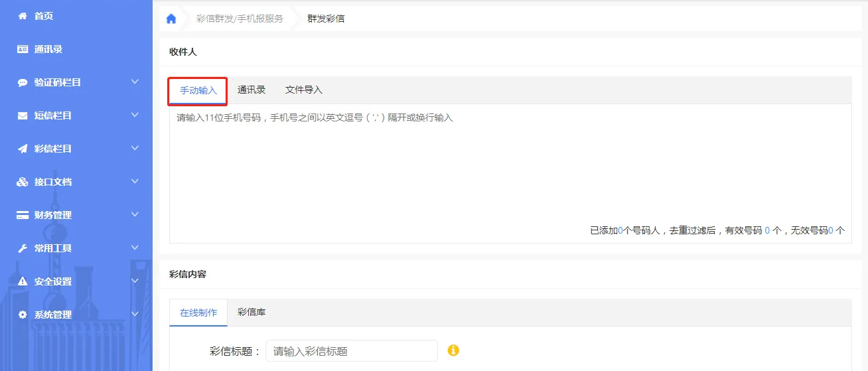The height and width of the screenshot is (371, 868).
Task: Click the 首页 house icon in sidebar
Action: point(23,16)
